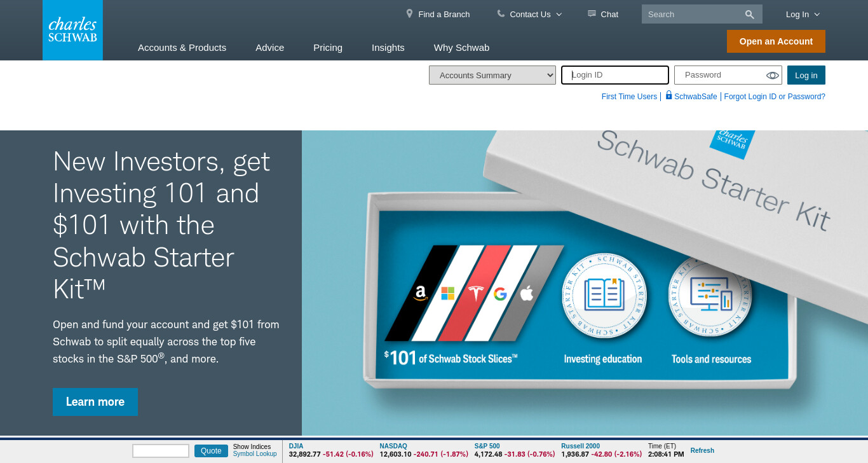Image resolution: width=868 pixels, height=463 pixels.
Task: Click the S&P 500 index label
Action: (487, 446)
